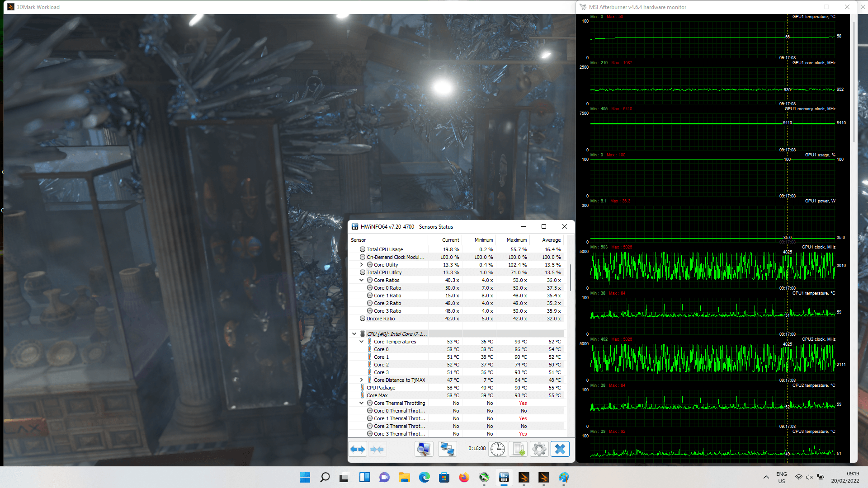The width and height of the screenshot is (868, 488).
Task: Open 3DMark from the taskbar
Action: [524, 478]
